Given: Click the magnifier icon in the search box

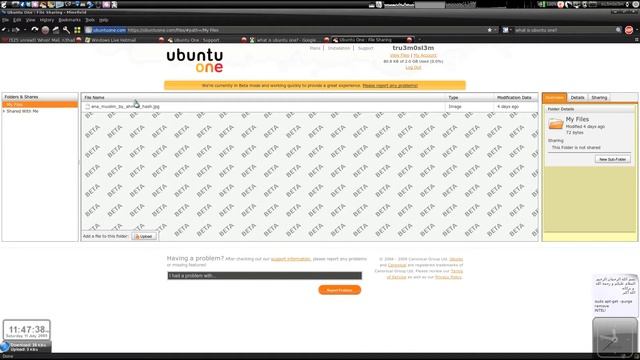Looking at the screenshot, I should point(618,30).
